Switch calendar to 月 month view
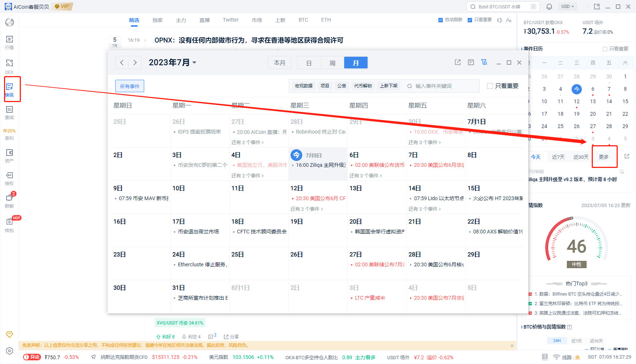Image resolution: width=636 pixels, height=364 pixels. point(356,63)
